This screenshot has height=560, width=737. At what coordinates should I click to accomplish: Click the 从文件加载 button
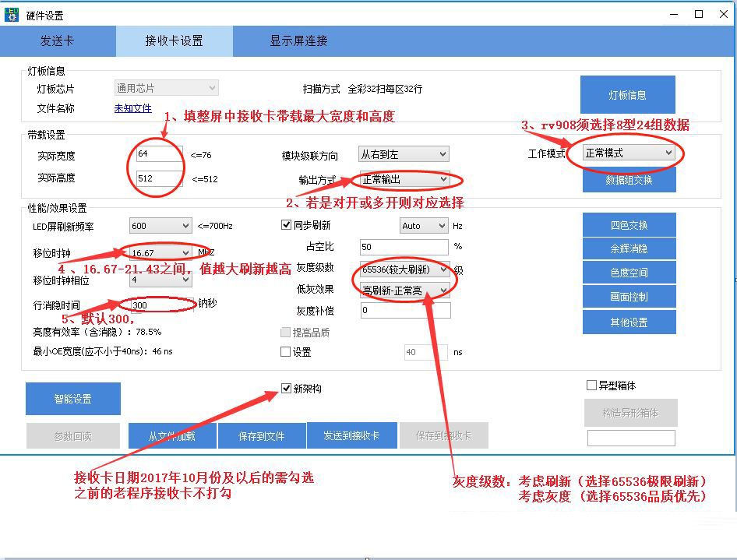[172, 436]
